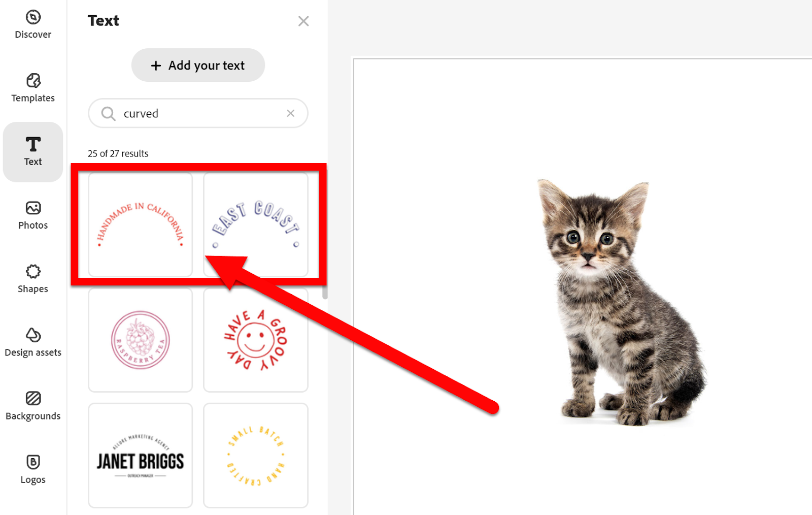Select Small Batch Hand Crafted template
Image resolution: width=812 pixels, height=515 pixels.
(x=256, y=456)
